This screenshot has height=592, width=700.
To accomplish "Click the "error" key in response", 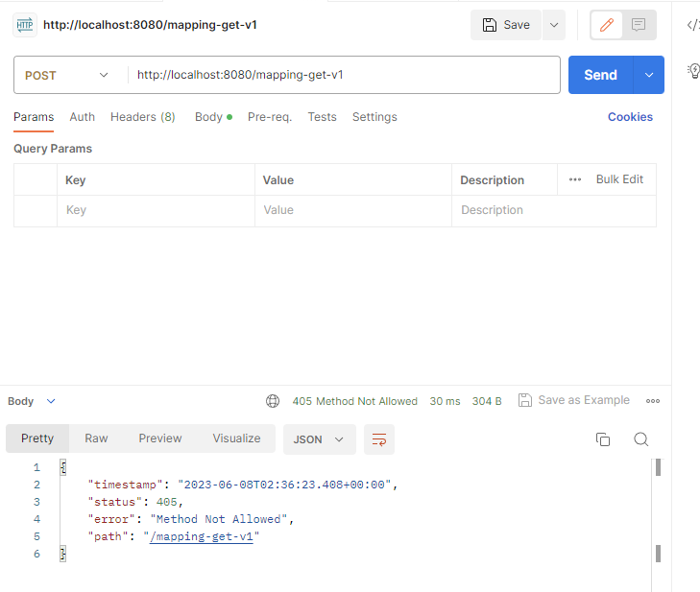I will click(111, 519).
